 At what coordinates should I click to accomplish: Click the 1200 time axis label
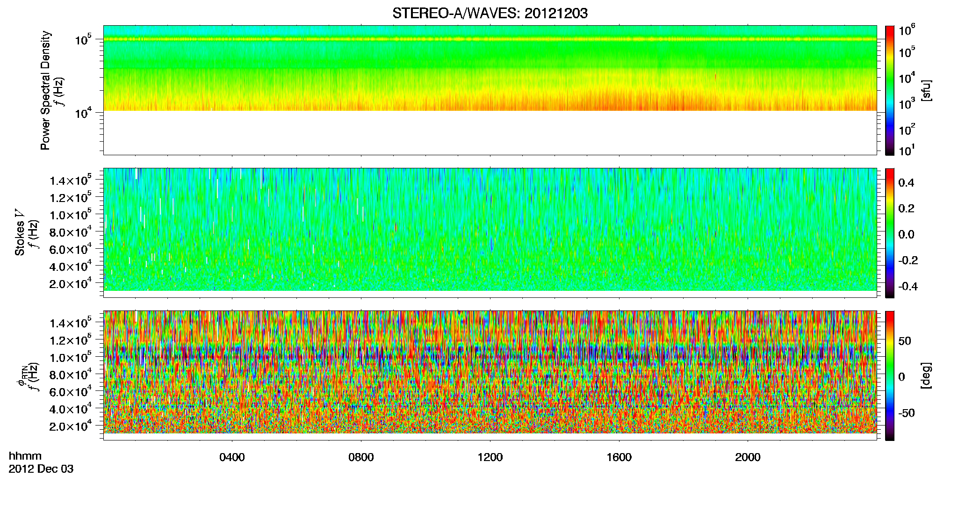click(490, 457)
